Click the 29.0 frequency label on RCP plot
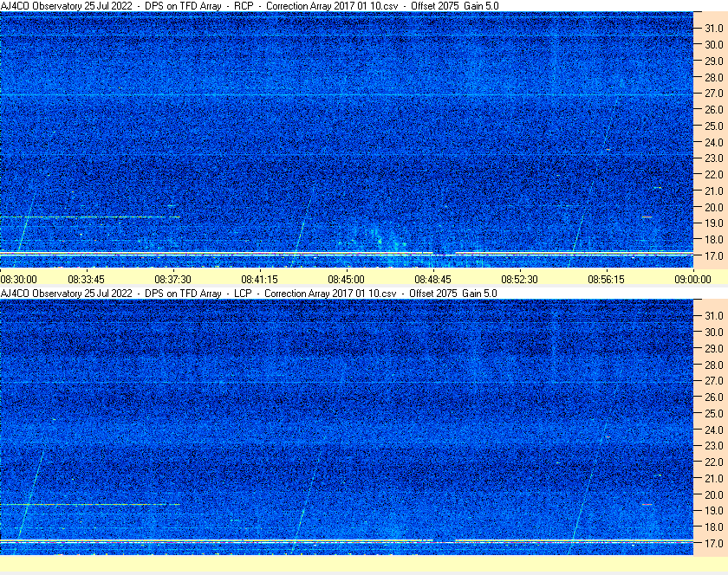 click(714, 61)
